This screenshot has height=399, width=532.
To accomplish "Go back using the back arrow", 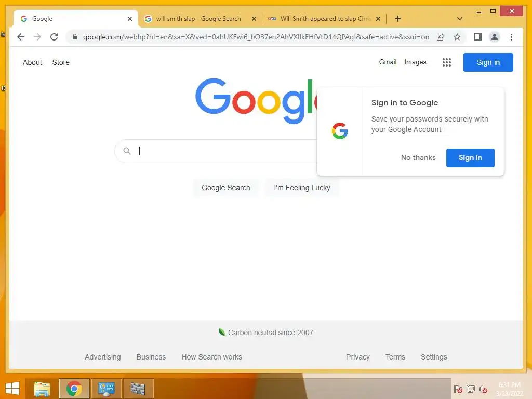I will 21,37.
